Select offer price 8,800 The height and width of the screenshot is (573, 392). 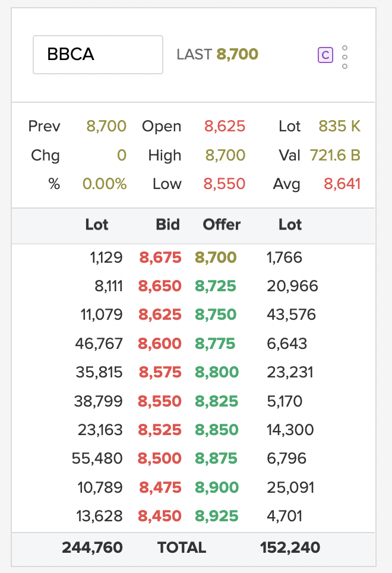click(x=217, y=372)
